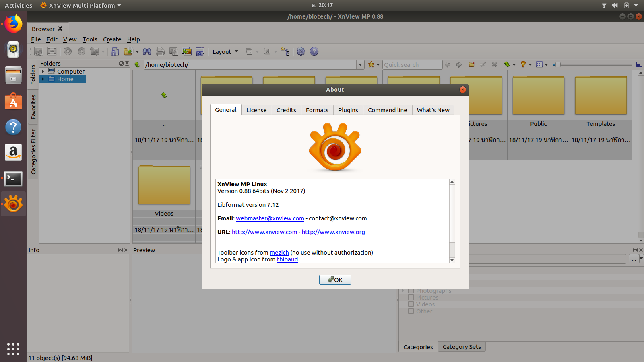Click the delete X icon in browser toolbar
644x362 pixels.
coord(494,64)
